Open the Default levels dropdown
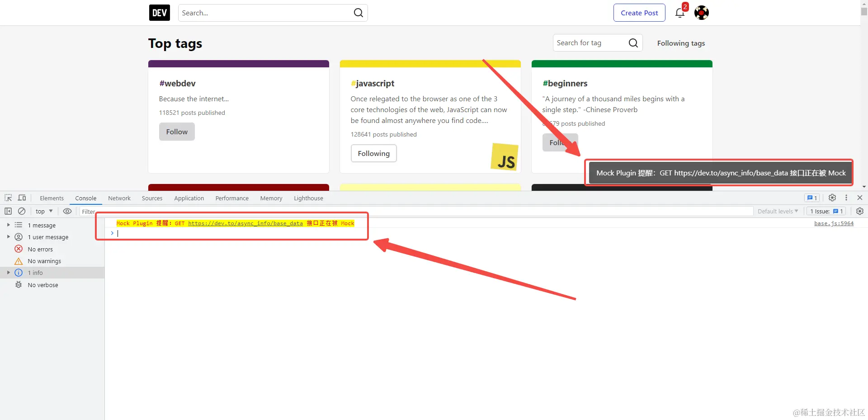This screenshot has width=868, height=420. [778, 211]
